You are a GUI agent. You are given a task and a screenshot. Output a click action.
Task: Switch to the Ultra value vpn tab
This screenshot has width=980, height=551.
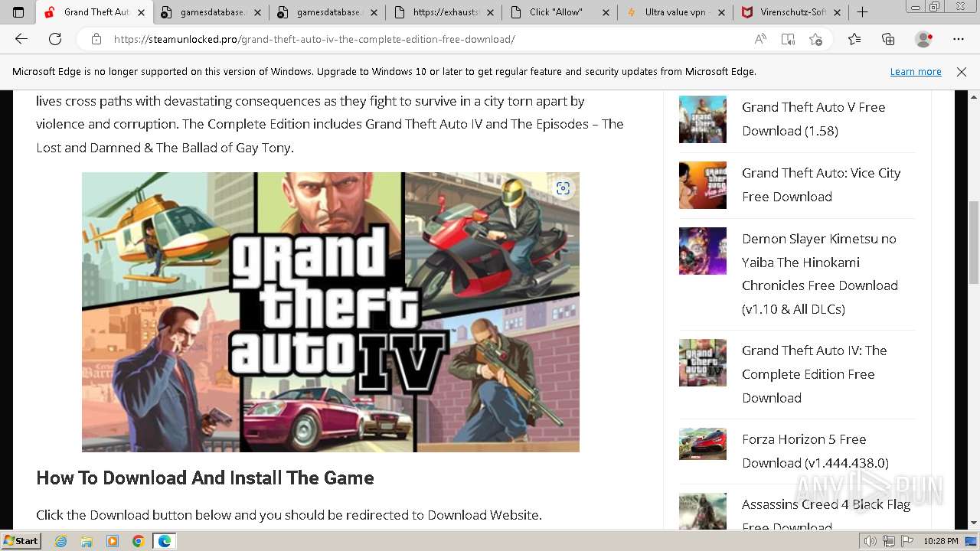pos(675,12)
